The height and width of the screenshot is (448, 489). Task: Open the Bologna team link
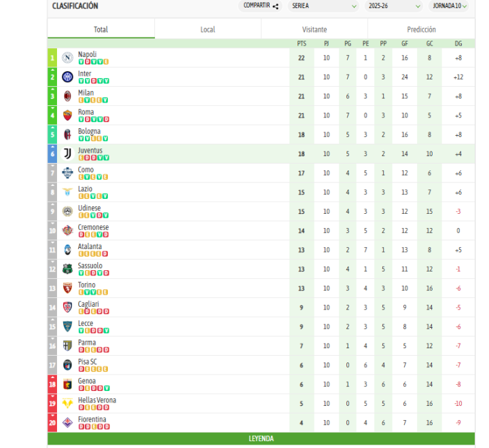point(89,131)
